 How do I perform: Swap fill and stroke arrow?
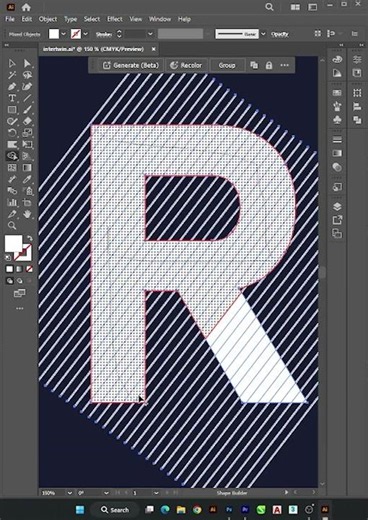[x=29, y=238]
